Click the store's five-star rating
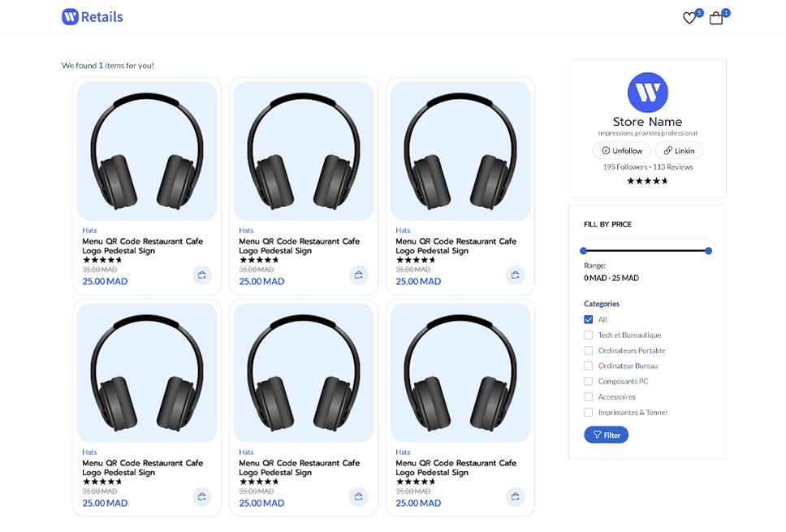 tap(648, 181)
